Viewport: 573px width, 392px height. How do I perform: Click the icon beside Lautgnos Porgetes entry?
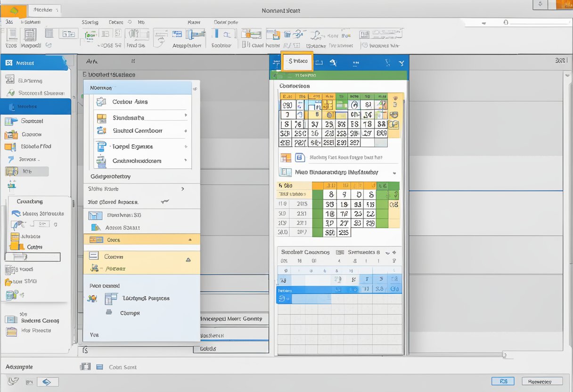coord(111,298)
